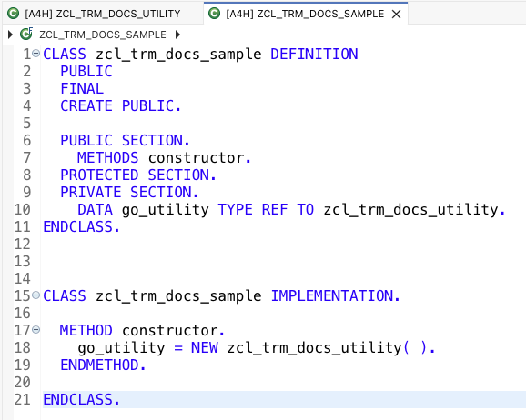Click constructor in the METHODS declaration line
The image size is (526, 420).
click(x=197, y=157)
